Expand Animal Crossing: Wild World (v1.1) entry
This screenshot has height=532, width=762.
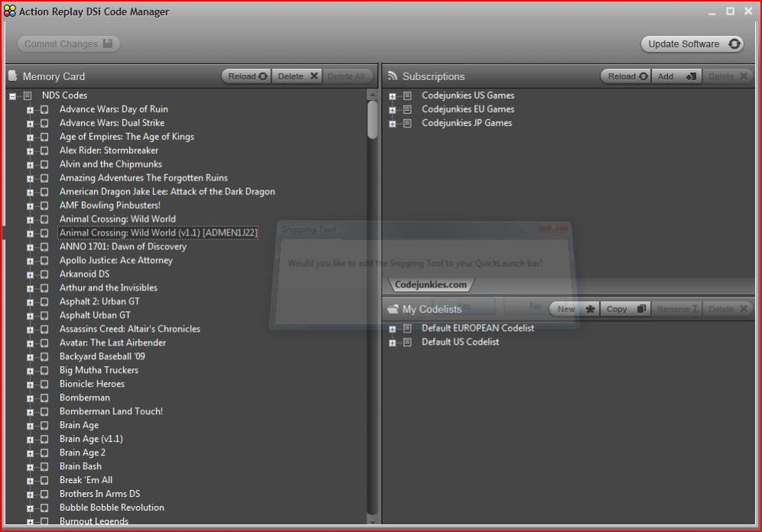(x=30, y=233)
